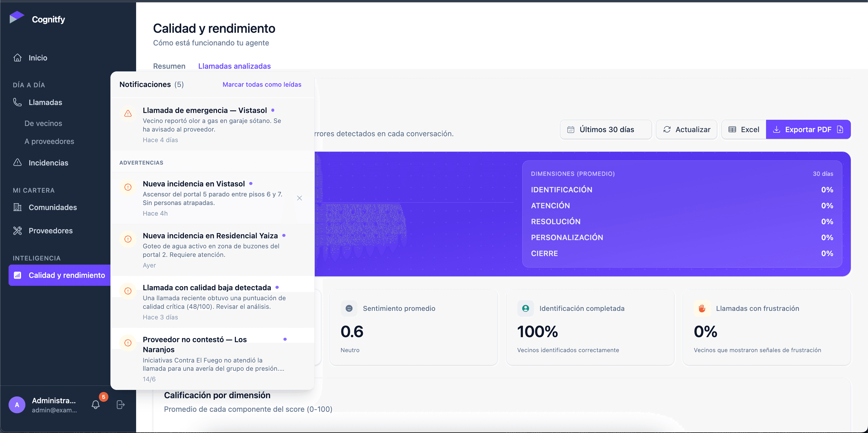Viewport: 868px width, 433px height.
Task: Switch to the Resumen tab
Action: click(169, 66)
